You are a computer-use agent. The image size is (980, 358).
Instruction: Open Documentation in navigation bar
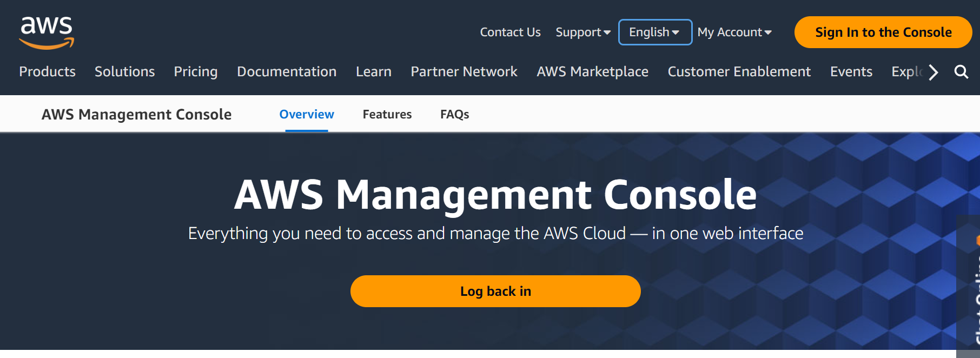tap(287, 72)
